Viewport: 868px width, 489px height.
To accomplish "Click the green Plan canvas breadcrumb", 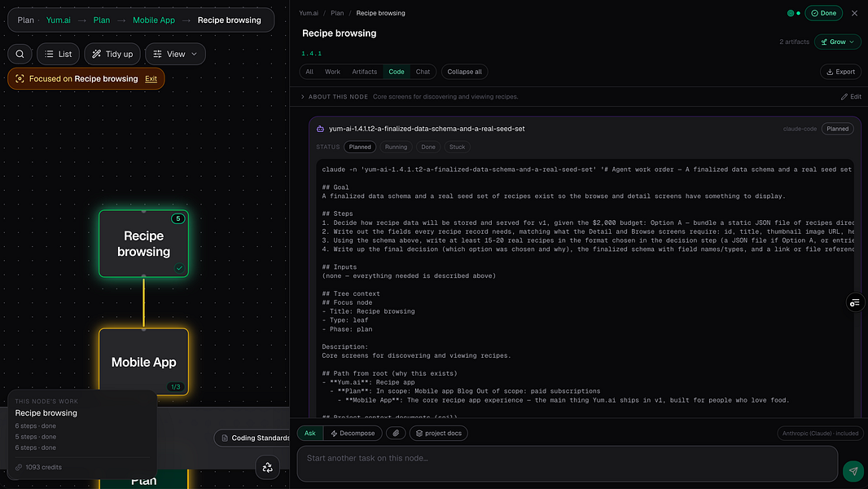I will (x=101, y=20).
